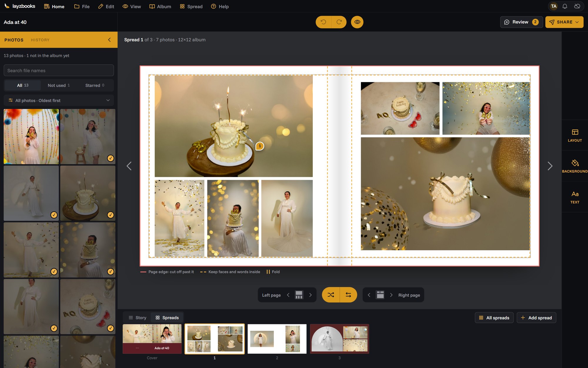Go to the previous spread arrow
588x368 pixels.
pos(129,166)
